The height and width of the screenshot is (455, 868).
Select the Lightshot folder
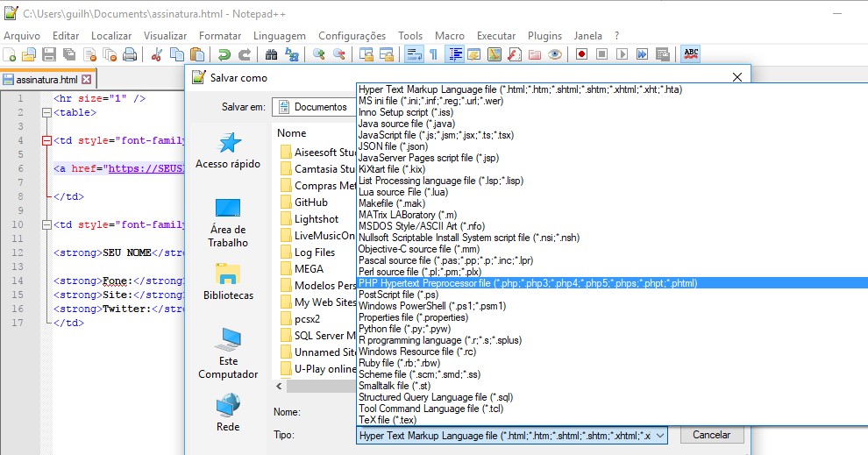point(309,219)
